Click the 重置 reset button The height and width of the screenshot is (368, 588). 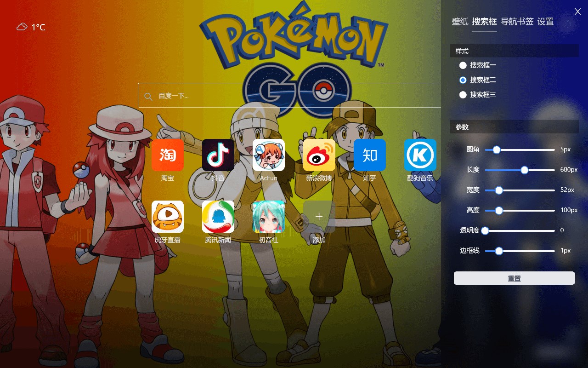514,278
